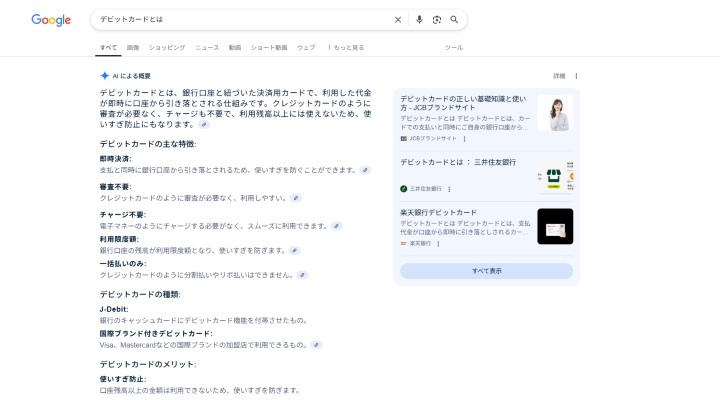Open the ツール search tools
This screenshot has width=720, height=400.
[454, 48]
